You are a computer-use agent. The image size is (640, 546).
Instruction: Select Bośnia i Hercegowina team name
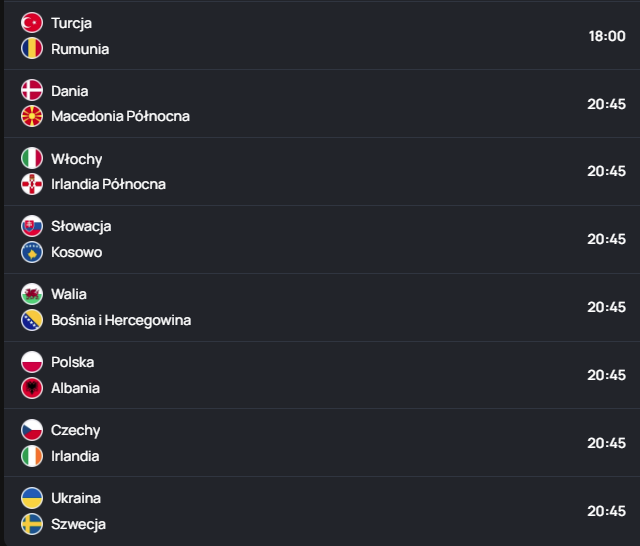coord(121,320)
